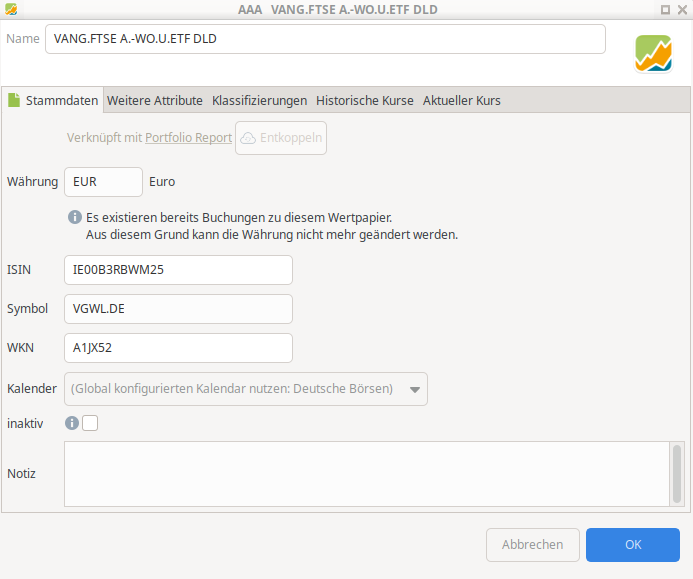Click the cloud icon on Entkoppeln button
Viewport: 693px width, 579px height.
pos(248,138)
